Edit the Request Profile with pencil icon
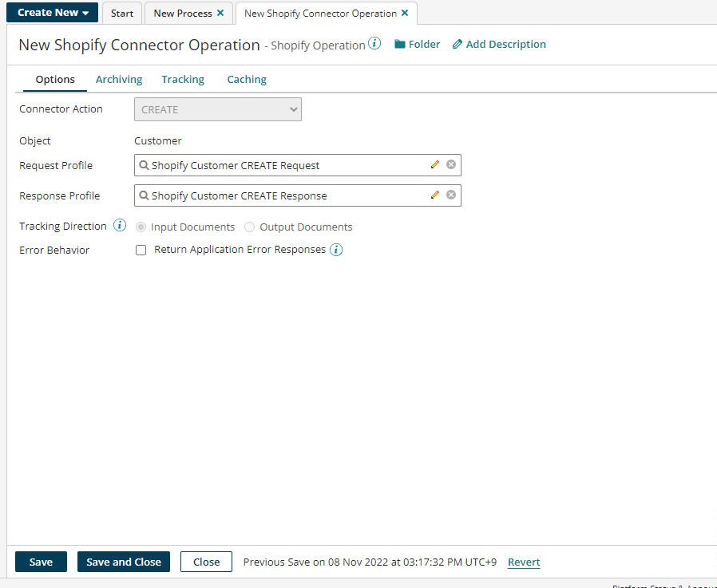Viewport: 717px width, 588px height. point(435,164)
